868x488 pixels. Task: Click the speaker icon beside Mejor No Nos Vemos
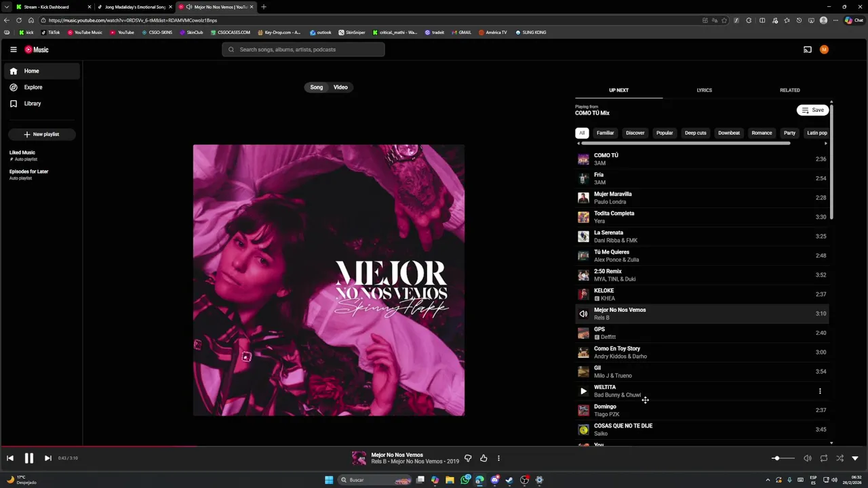[583, 314]
